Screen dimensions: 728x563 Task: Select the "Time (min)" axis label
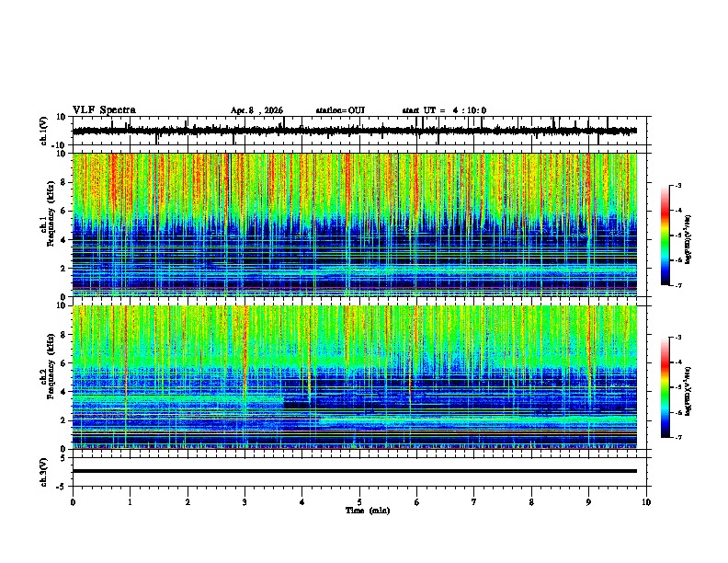(368, 511)
